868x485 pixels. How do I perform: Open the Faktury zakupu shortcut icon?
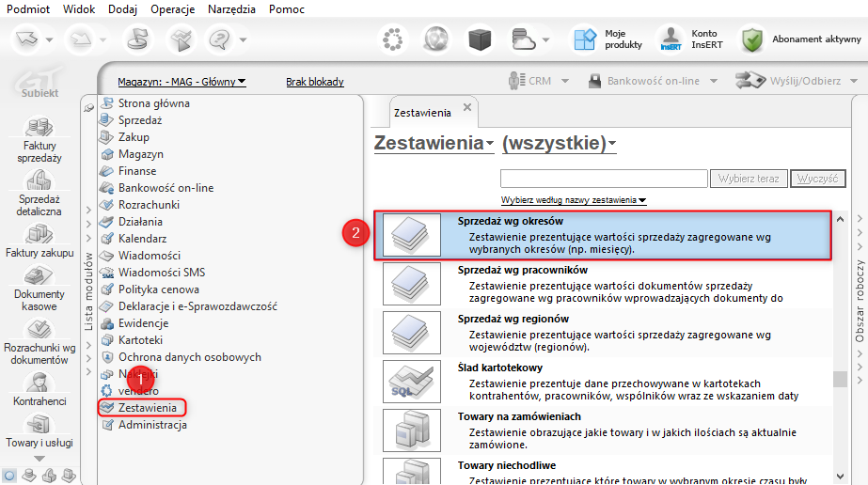[39, 233]
